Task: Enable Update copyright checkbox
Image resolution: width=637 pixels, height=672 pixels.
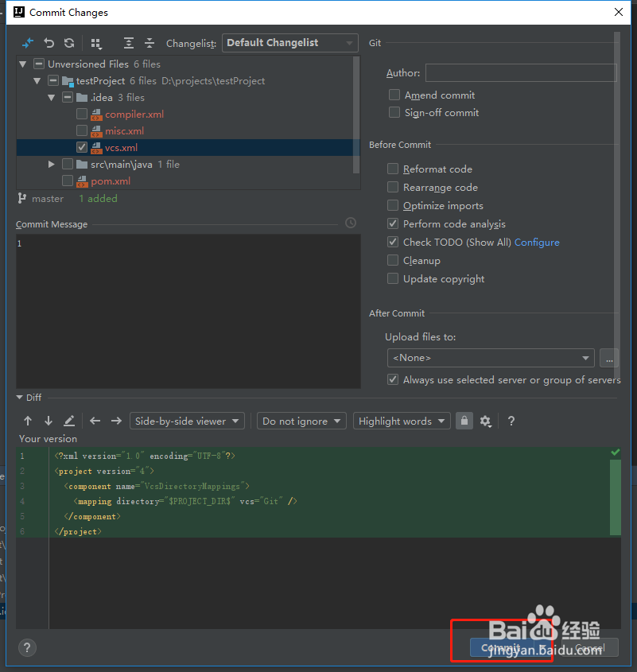Action: [393, 278]
